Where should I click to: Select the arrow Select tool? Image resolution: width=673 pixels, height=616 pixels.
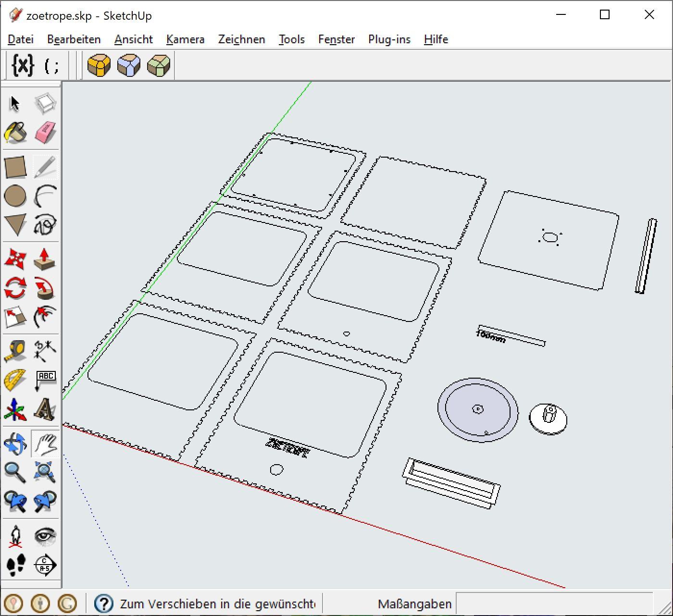coord(15,103)
